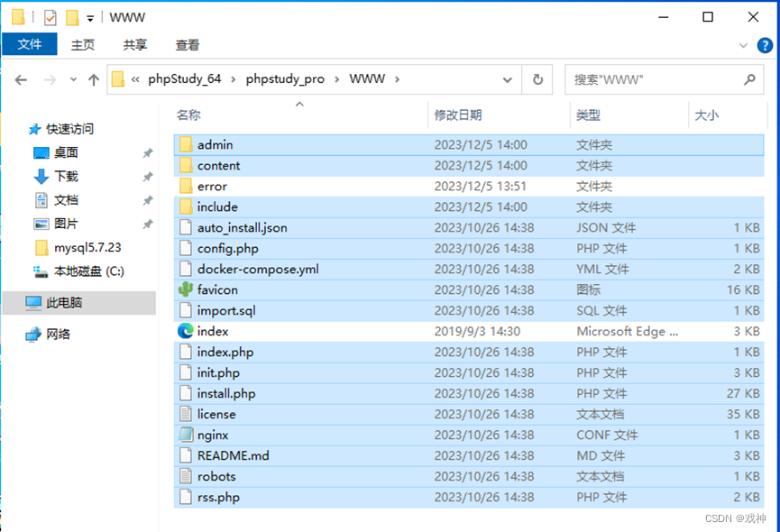Open the address bar history dropdown
Screen dimensions: 780x532
coord(507,79)
